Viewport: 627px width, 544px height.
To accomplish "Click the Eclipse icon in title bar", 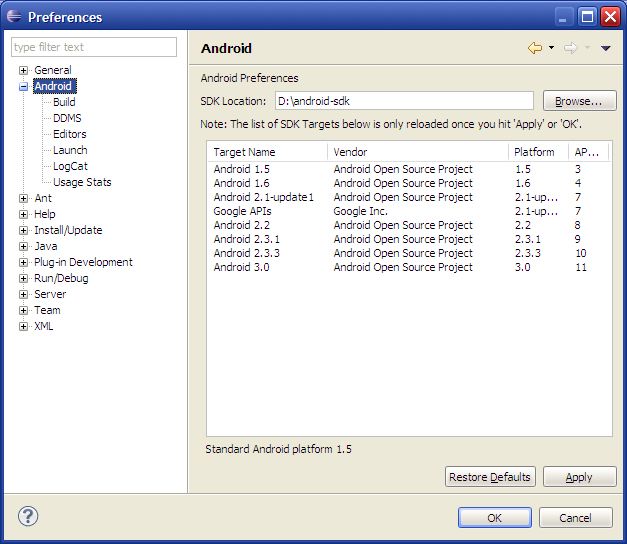I will [x=14, y=16].
